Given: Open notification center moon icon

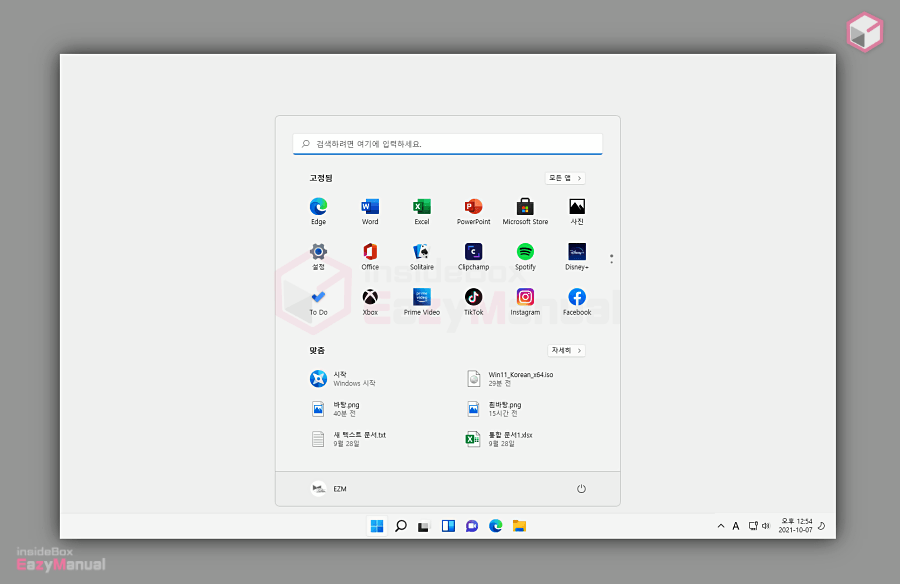Looking at the screenshot, I should coord(822,526).
